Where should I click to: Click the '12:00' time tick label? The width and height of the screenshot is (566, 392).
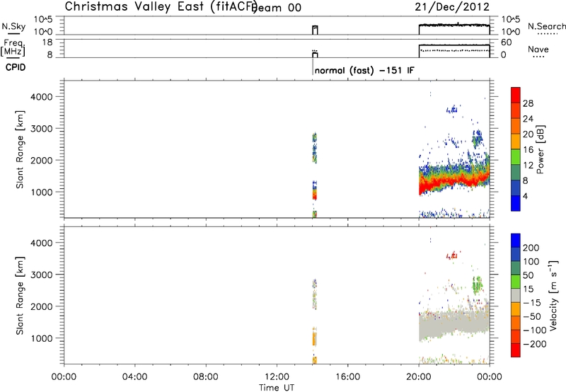click(x=277, y=377)
